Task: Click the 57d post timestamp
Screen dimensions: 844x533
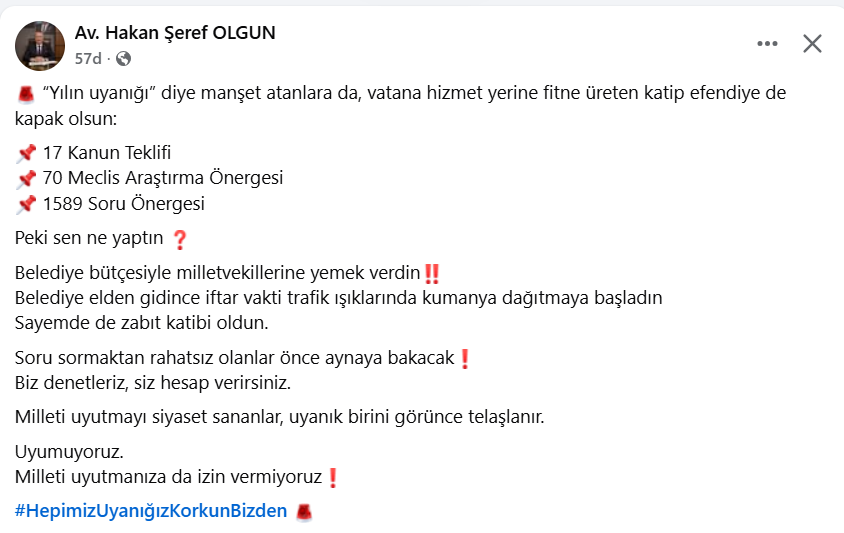Action: coord(88,59)
